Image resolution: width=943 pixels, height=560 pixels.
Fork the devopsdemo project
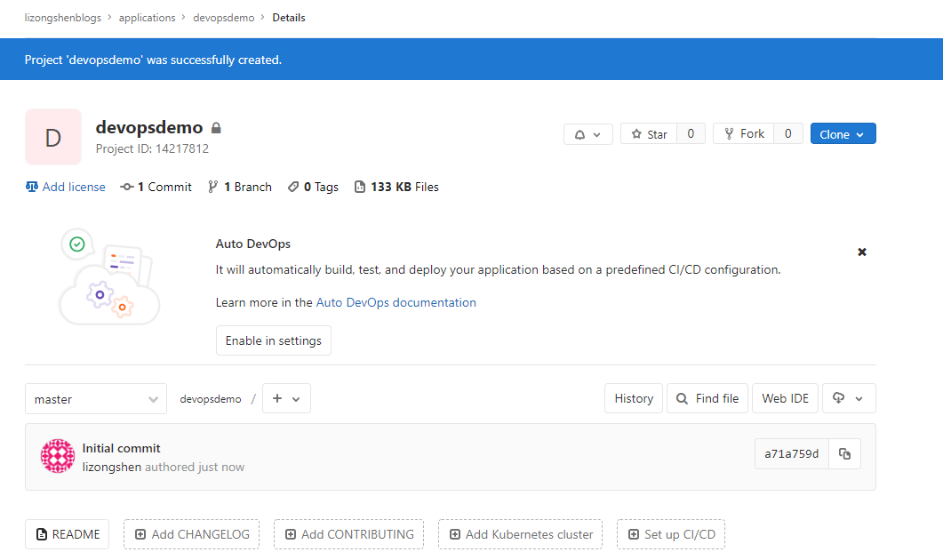743,134
